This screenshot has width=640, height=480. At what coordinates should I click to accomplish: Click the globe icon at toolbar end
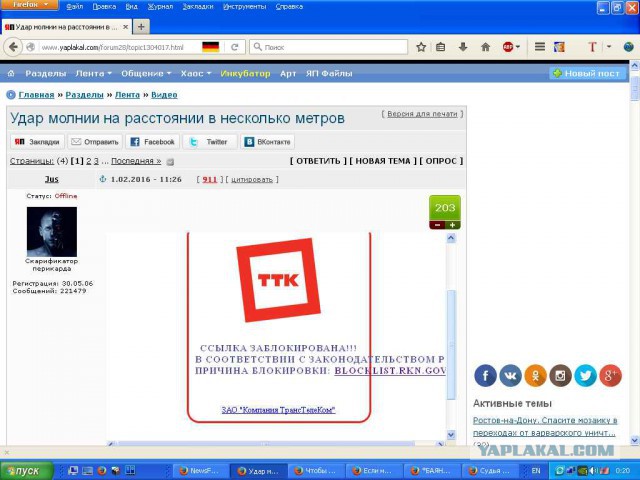[629, 47]
